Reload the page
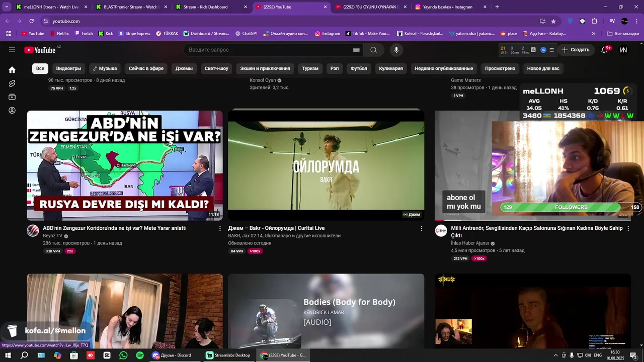644x362 pixels. (x=31, y=21)
